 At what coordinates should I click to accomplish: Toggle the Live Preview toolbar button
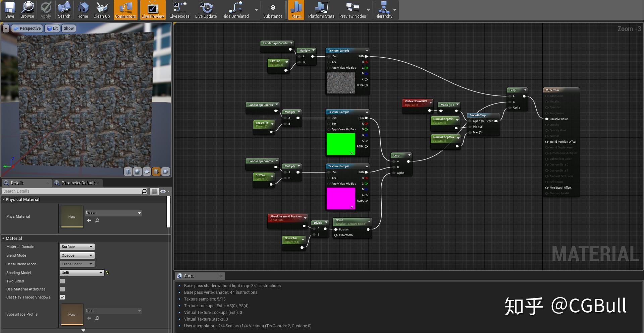153,10
